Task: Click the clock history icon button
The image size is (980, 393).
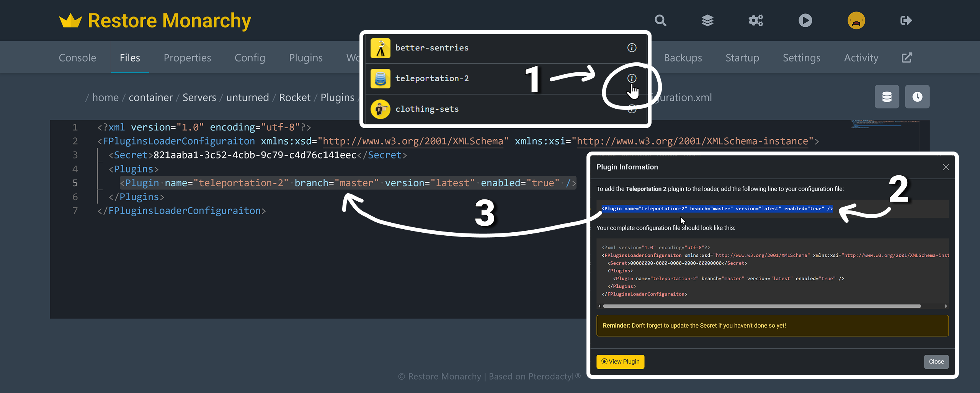Action: pos(917,97)
